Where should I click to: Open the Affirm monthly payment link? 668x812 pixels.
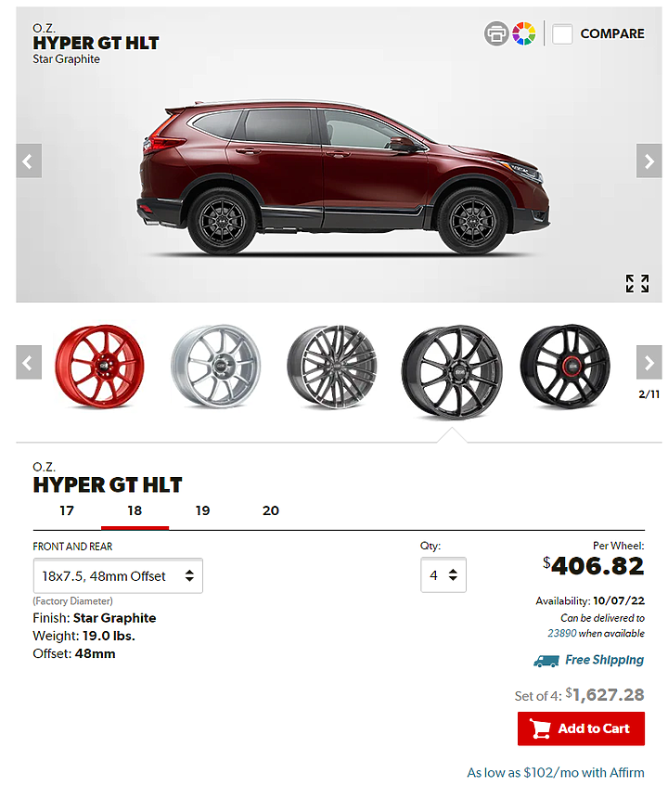(556, 773)
